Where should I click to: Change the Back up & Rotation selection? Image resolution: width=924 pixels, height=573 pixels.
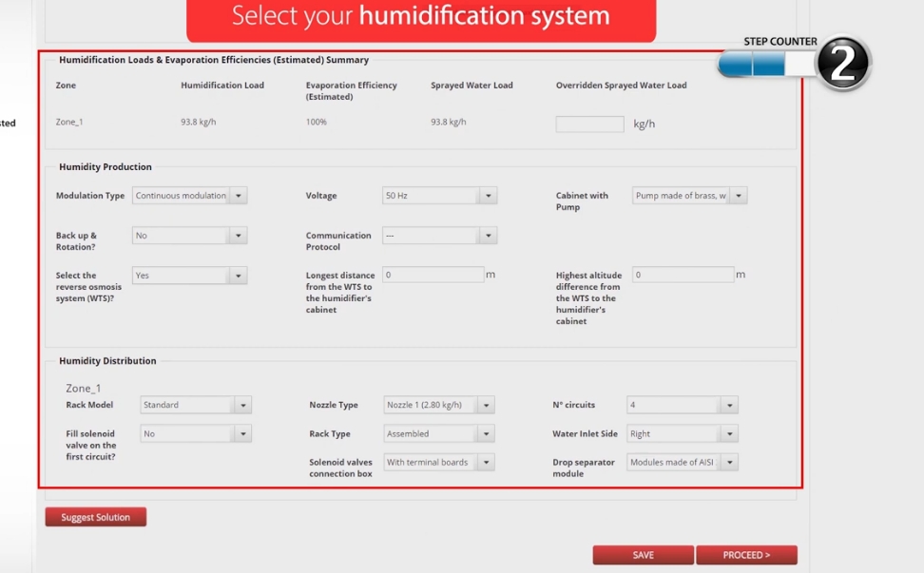(x=189, y=236)
